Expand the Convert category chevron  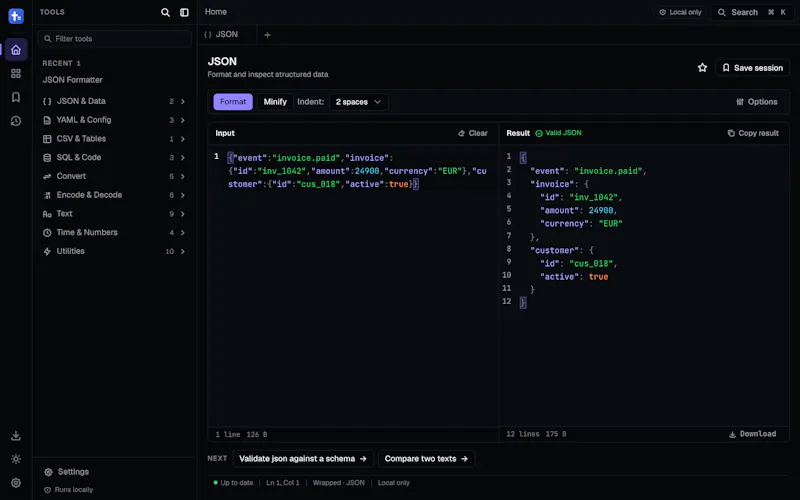[x=183, y=177]
